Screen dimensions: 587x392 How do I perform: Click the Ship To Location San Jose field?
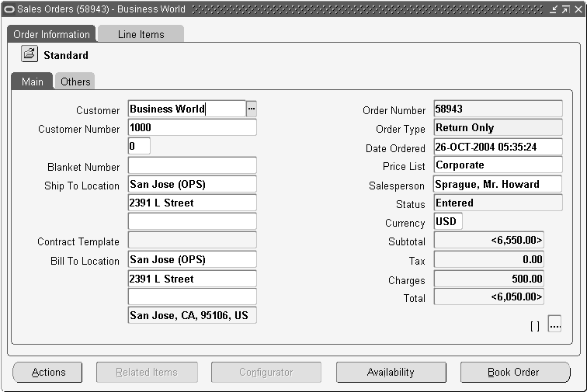(193, 184)
